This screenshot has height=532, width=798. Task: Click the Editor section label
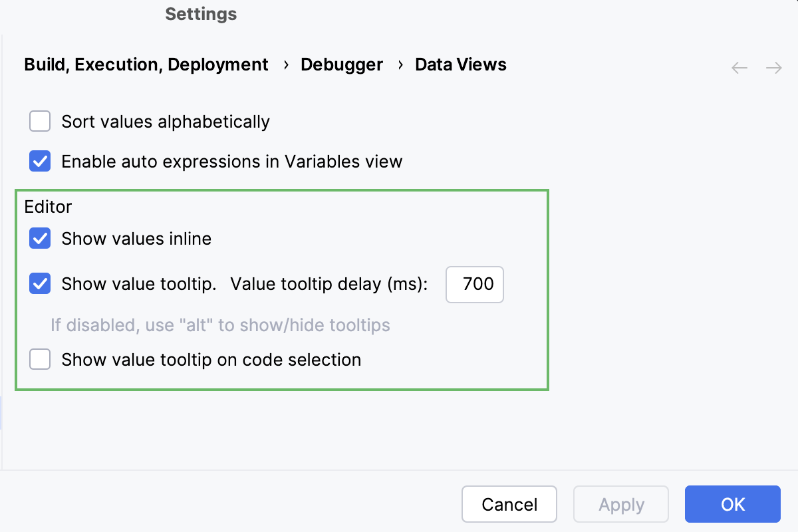(x=48, y=207)
